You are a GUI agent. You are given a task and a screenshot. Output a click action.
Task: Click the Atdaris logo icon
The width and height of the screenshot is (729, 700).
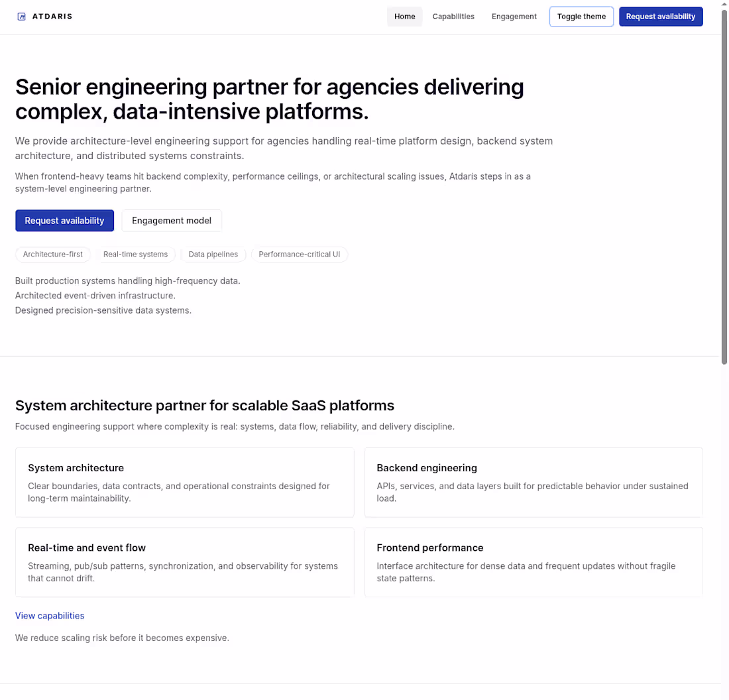pos(21,17)
